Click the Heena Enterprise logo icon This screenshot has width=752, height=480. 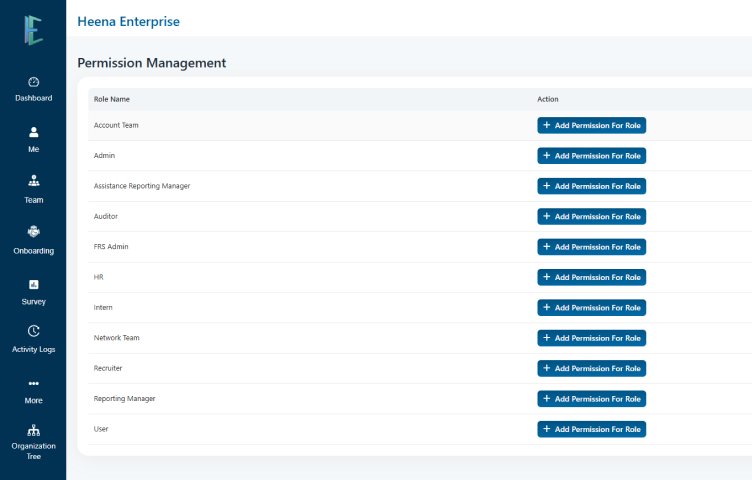click(x=33, y=30)
